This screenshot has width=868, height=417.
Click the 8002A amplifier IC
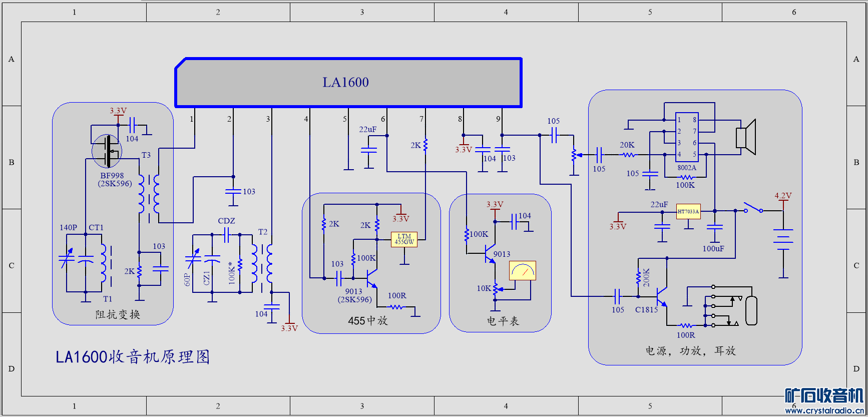click(687, 138)
